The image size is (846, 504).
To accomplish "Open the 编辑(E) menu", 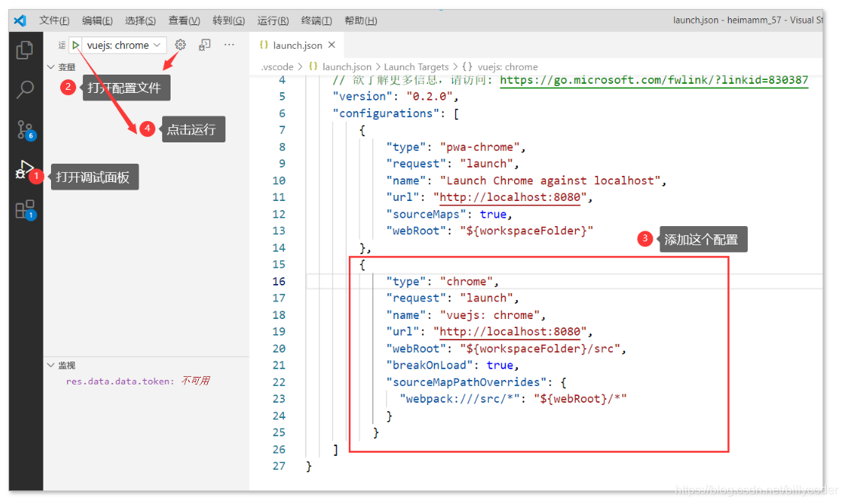I will point(97,21).
